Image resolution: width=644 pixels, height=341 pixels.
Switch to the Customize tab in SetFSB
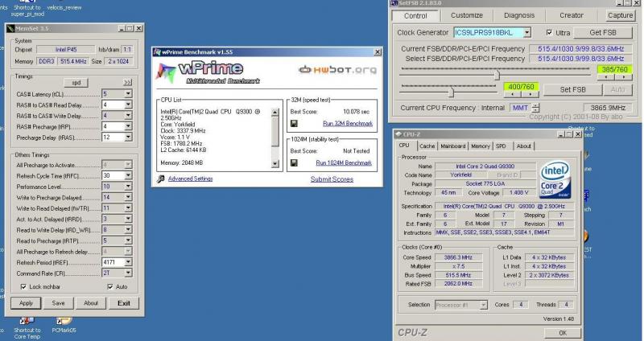(x=467, y=15)
